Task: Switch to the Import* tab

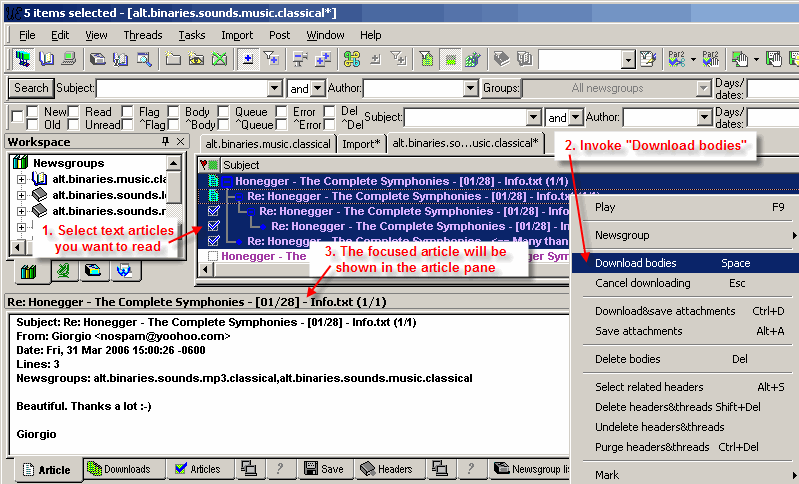Action: (x=361, y=144)
